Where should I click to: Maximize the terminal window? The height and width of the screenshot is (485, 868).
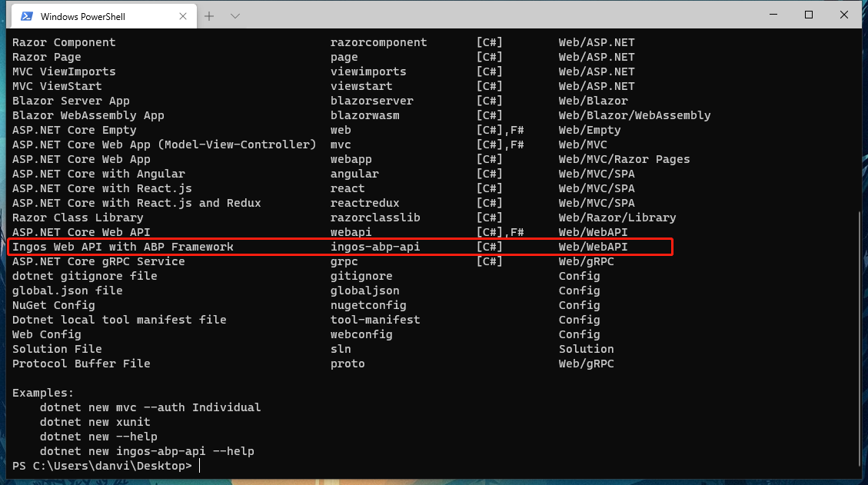coord(809,15)
